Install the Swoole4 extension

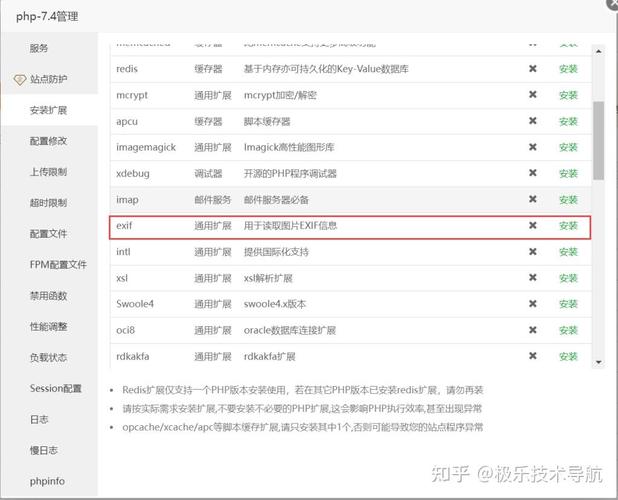coord(568,304)
